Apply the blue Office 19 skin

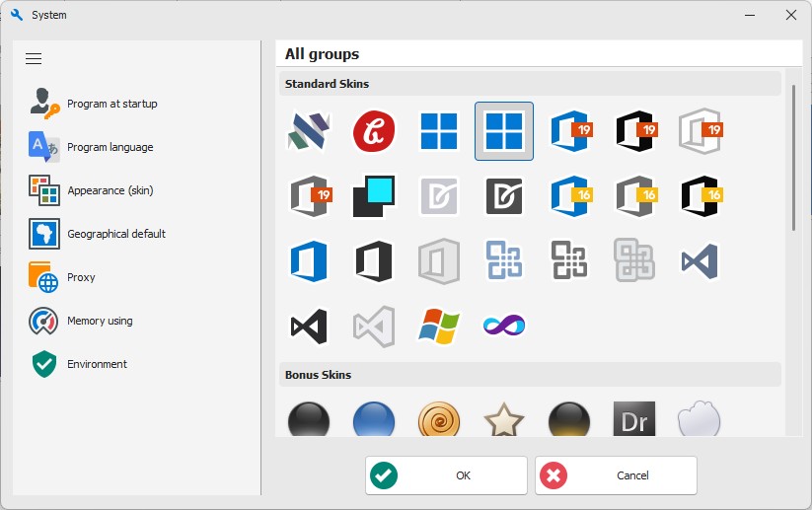(x=570, y=131)
